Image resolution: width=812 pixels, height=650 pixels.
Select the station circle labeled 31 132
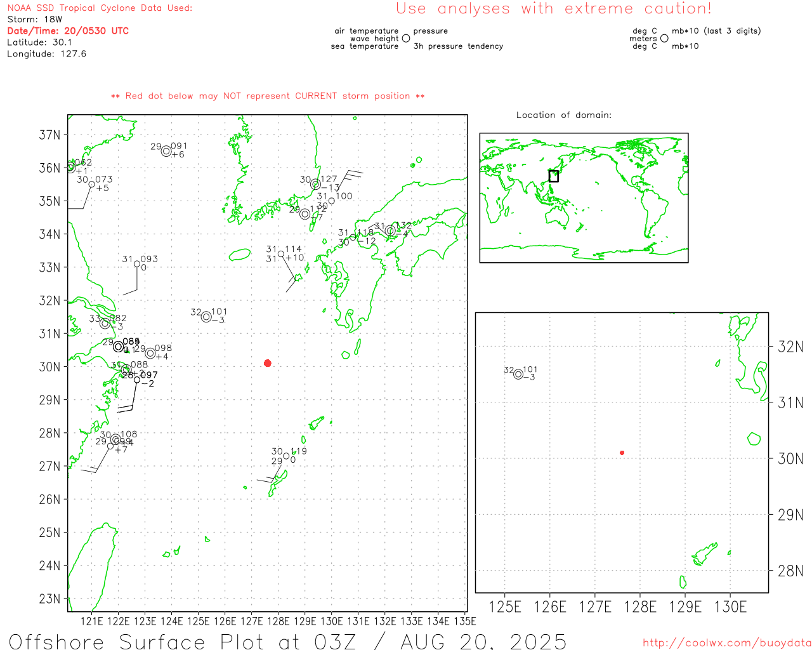390,230
